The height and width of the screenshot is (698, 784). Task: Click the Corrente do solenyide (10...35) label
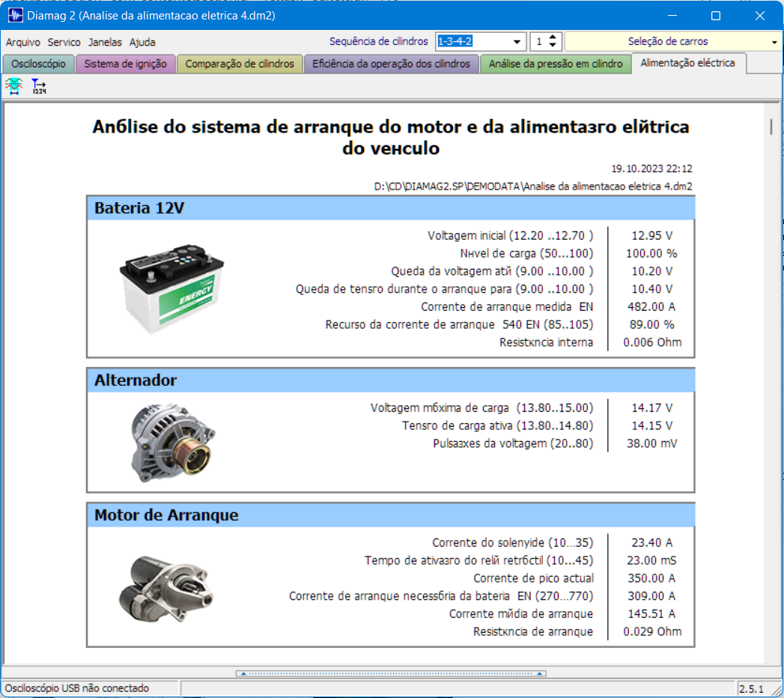pos(512,542)
